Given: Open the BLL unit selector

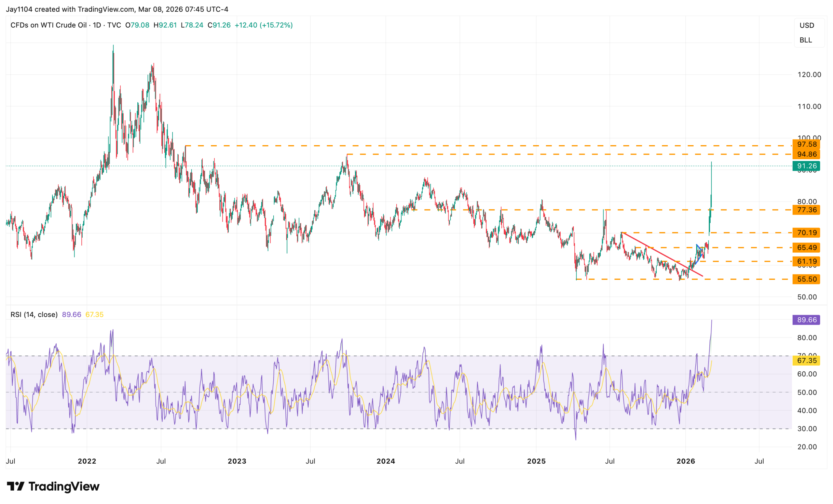Looking at the screenshot, I should (806, 40).
